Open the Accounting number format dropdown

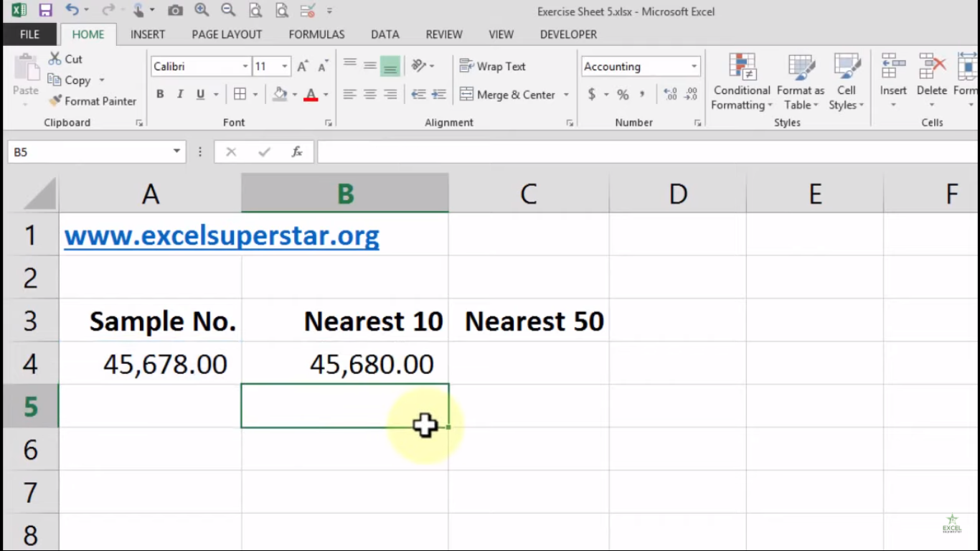[x=694, y=66]
